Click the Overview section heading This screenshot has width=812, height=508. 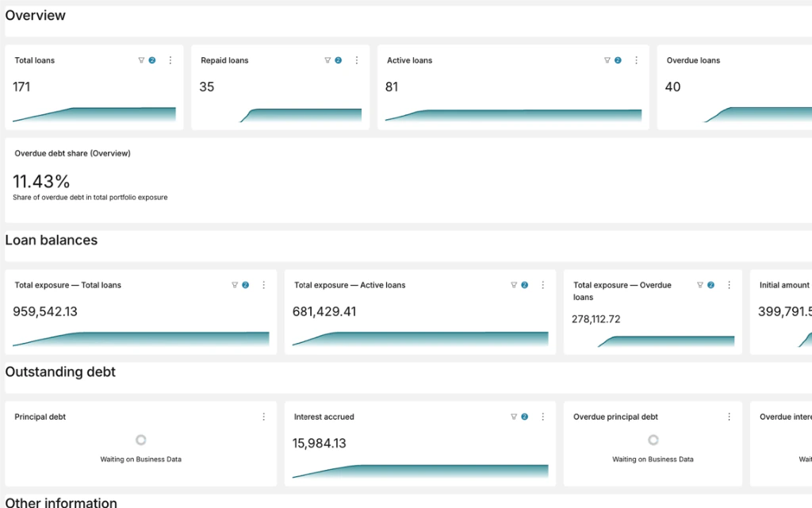[x=35, y=16]
